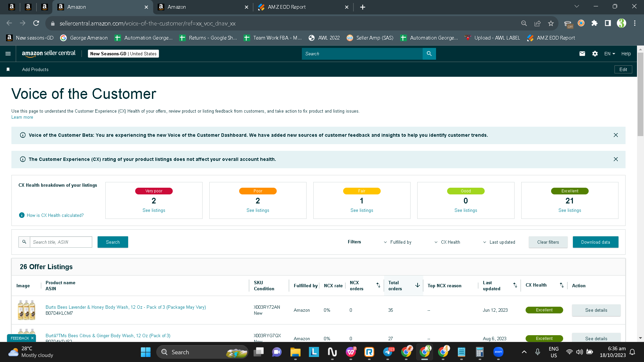
Task: Open the Chrome three-dot menu
Action: pos(635,23)
